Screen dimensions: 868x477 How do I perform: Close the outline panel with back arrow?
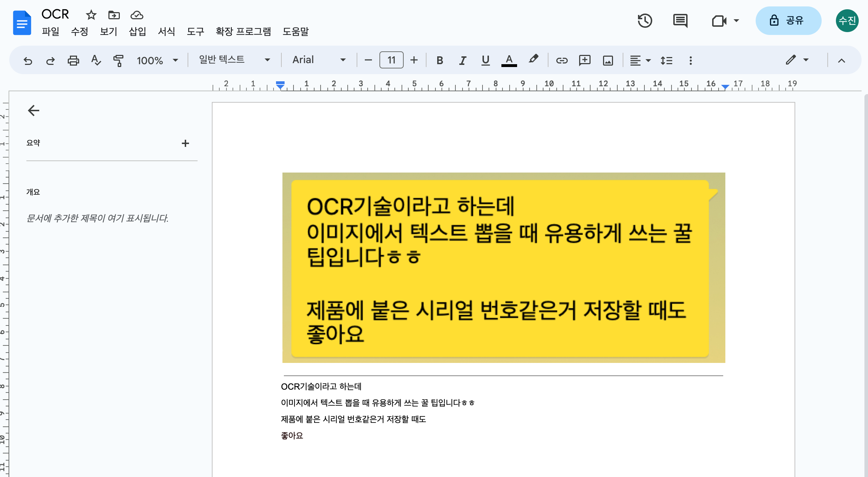[x=34, y=111]
